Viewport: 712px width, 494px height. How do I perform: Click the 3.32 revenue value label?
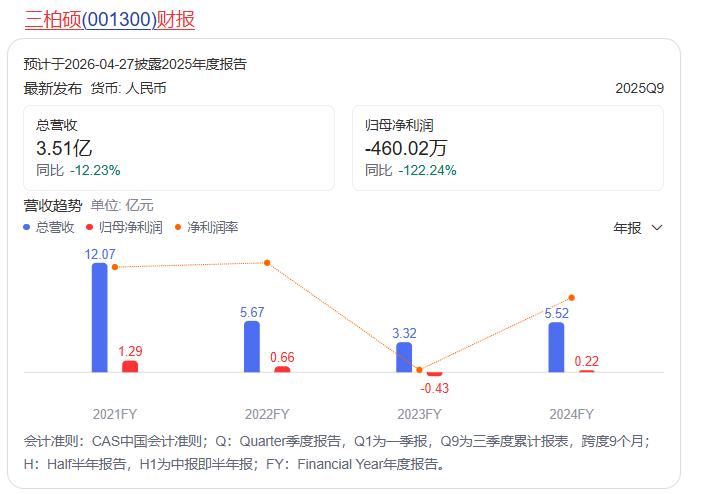pos(404,333)
